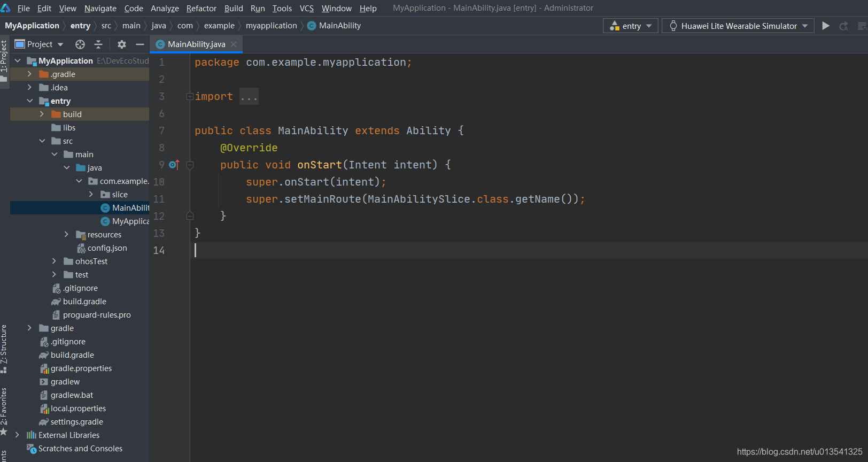Image resolution: width=868 pixels, height=462 pixels.
Task: Click the DevEco Studio app logo
Action: coord(6,8)
